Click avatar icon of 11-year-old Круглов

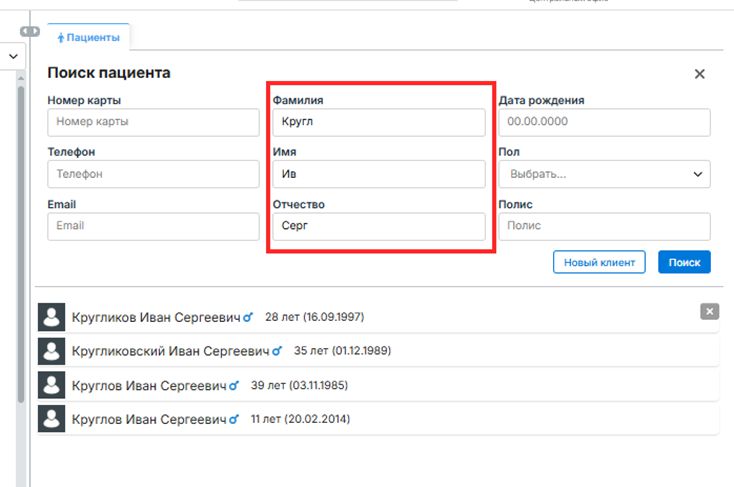click(x=51, y=419)
